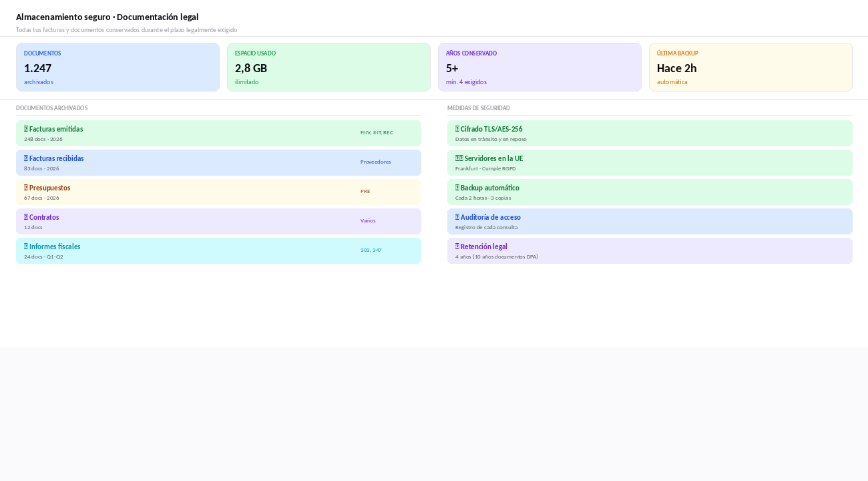Select the Facturas recibidas row
868x481 pixels.
click(x=218, y=162)
